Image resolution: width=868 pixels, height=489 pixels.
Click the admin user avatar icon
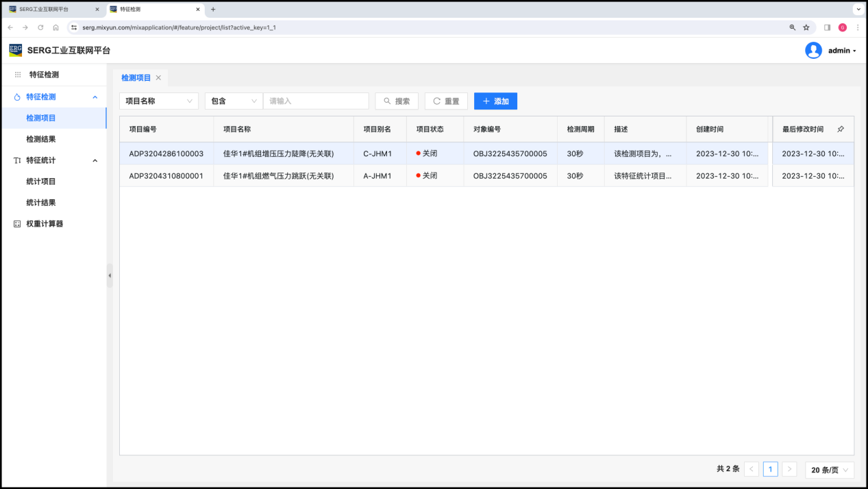pos(813,50)
